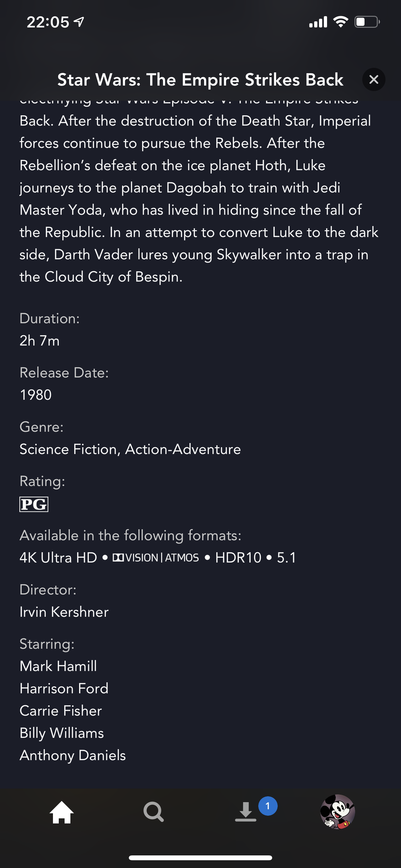
Task: Select director Irvin Kershner
Action: tap(64, 612)
